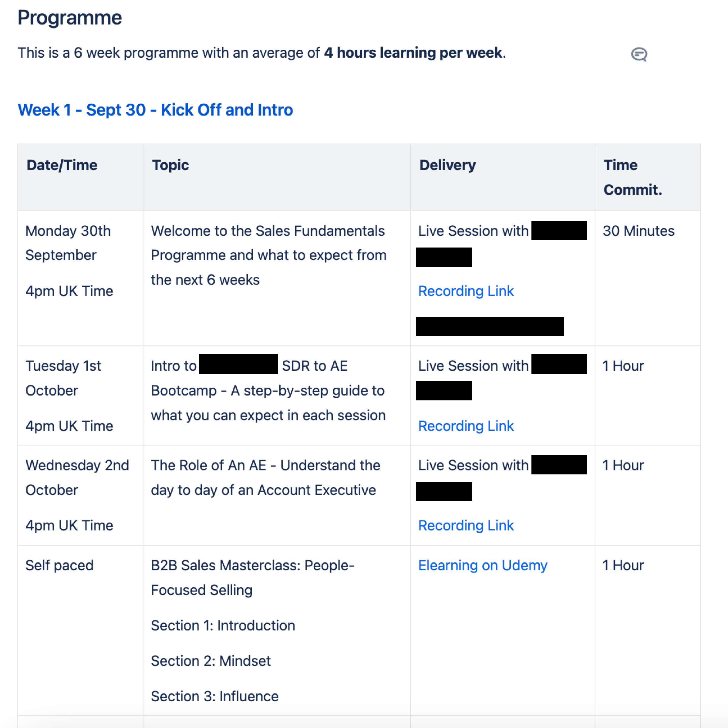728x728 pixels.
Task: Click The Role of An AE topic cell
Action: point(265,477)
